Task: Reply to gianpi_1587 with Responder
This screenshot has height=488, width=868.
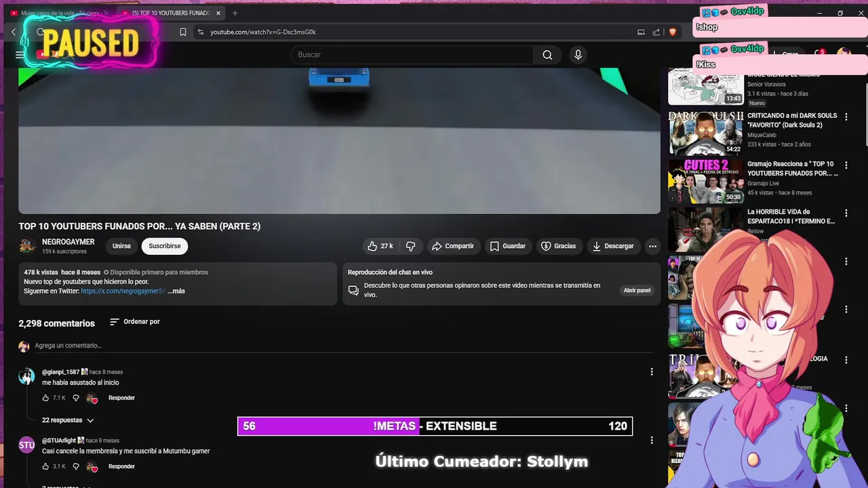Action: 121,398
